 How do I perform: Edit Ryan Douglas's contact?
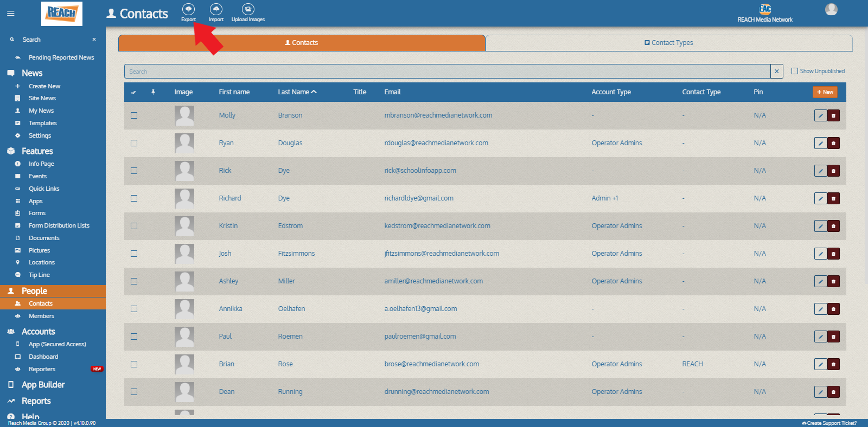point(821,143)
